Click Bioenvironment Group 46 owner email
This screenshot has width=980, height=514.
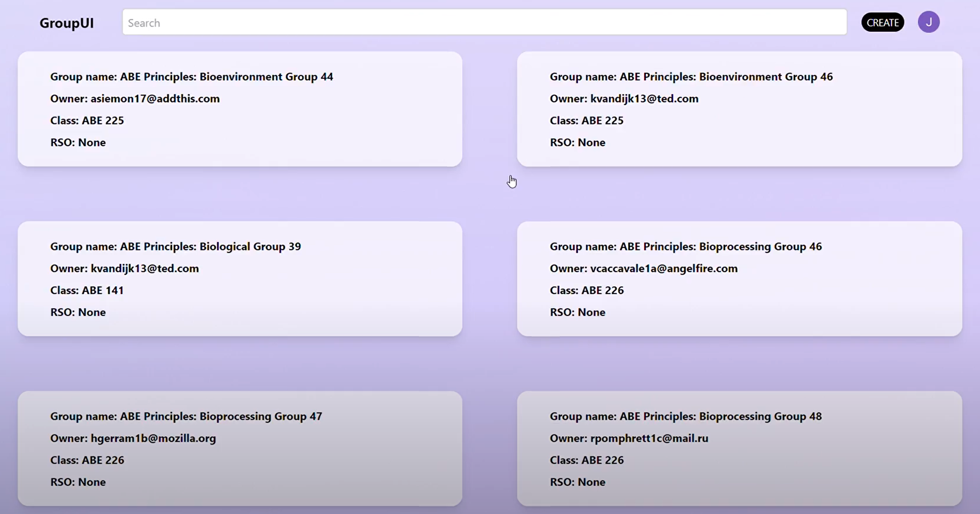click(x=624, y=99)
